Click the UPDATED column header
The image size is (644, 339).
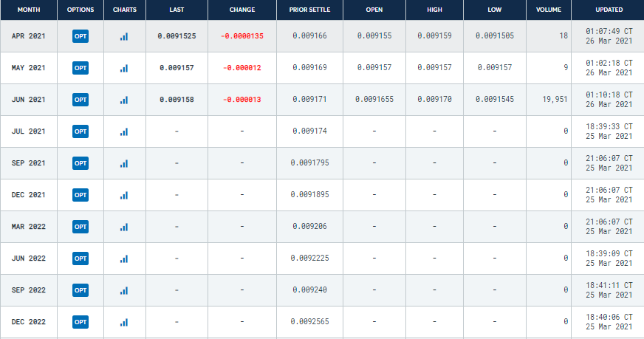coord(609,10)
